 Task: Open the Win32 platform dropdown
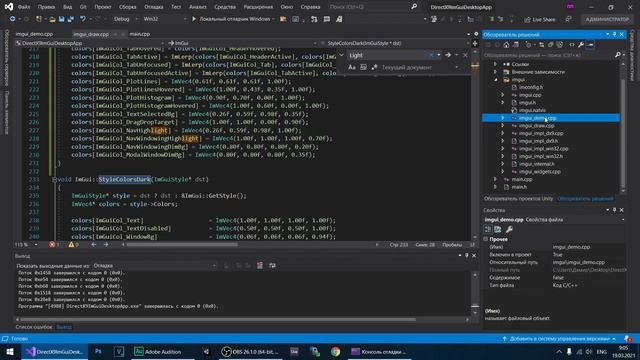(164, 19)
